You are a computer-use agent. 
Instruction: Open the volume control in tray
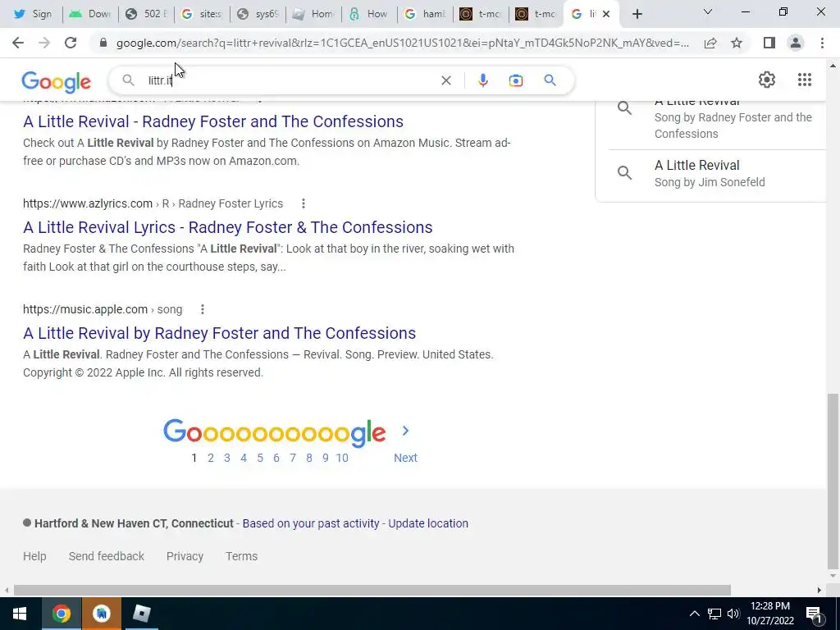tap(733, 614)
